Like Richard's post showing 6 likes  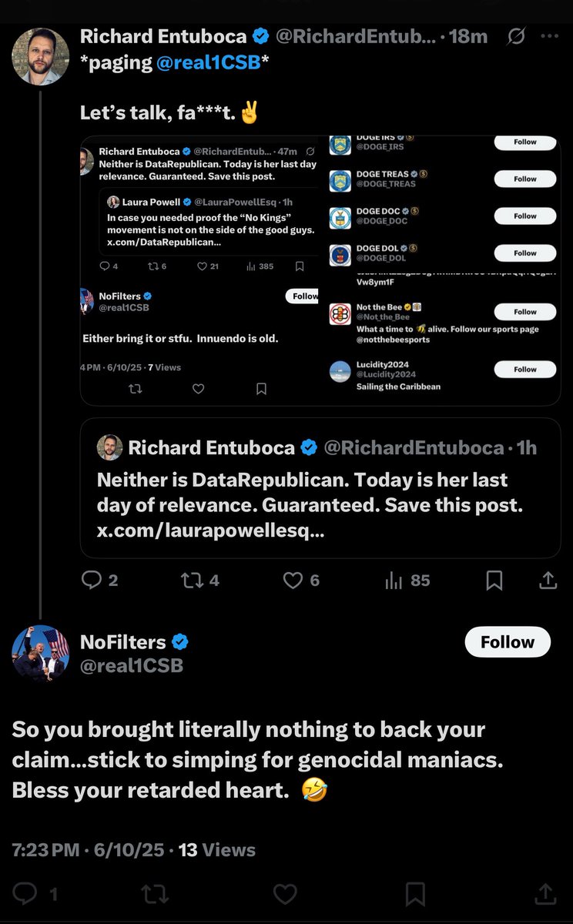pos(293,581)
